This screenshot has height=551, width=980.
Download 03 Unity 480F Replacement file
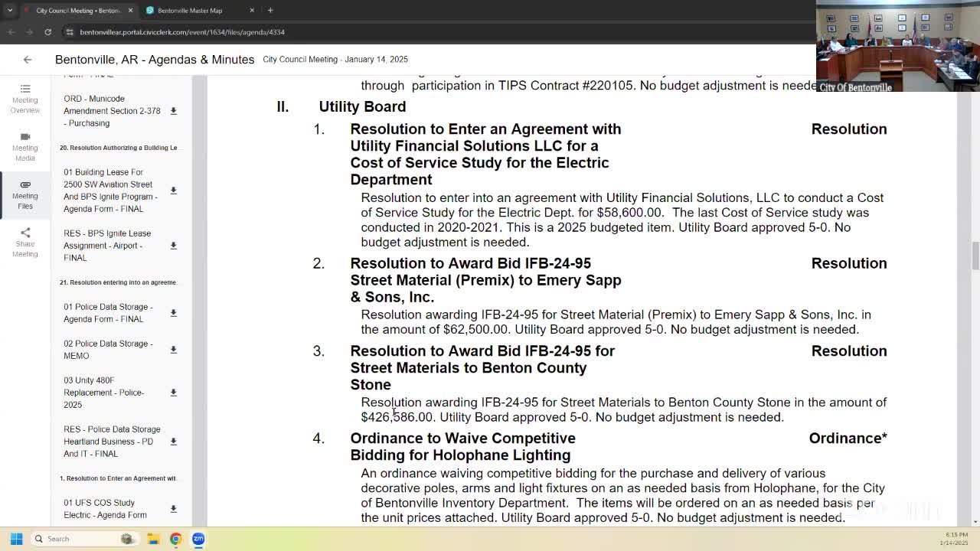(x=173, y=393)
